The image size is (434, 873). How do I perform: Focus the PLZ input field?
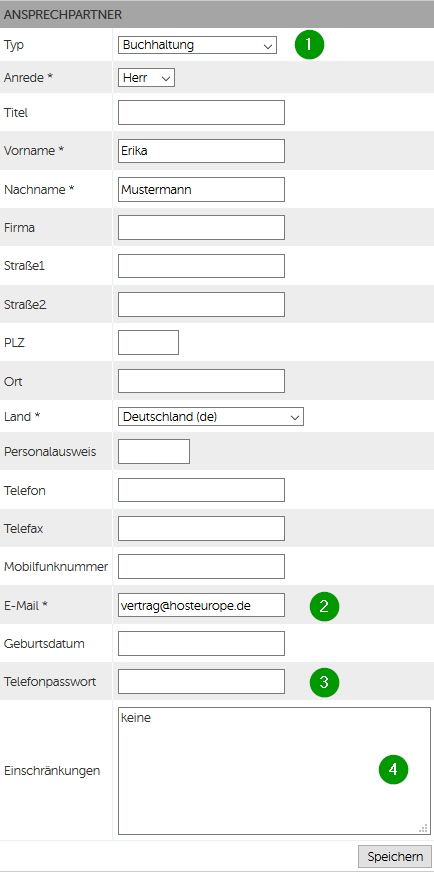(x=149, y=342)
